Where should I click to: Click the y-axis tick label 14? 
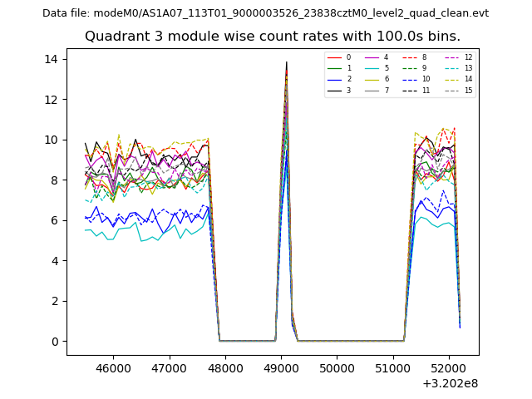tap(49, 59)
